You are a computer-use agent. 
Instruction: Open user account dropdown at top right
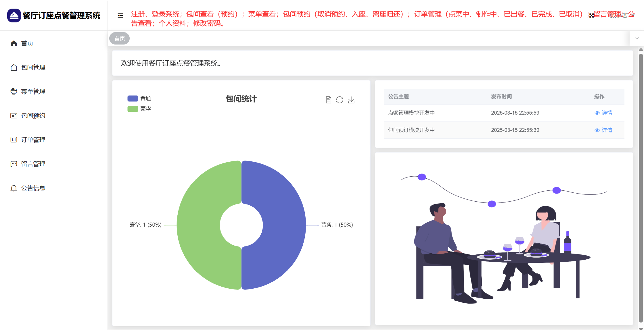pos(621,16)
